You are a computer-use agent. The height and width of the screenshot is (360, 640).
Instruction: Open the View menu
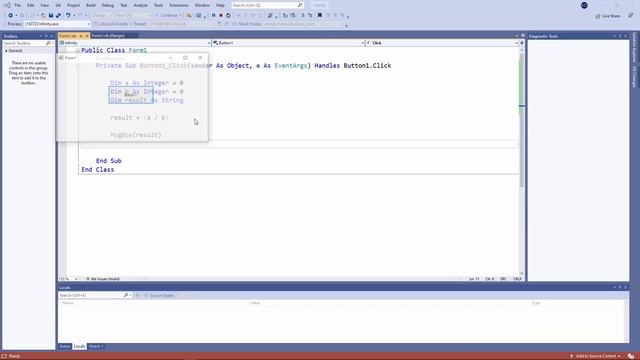tap(44, 5)
